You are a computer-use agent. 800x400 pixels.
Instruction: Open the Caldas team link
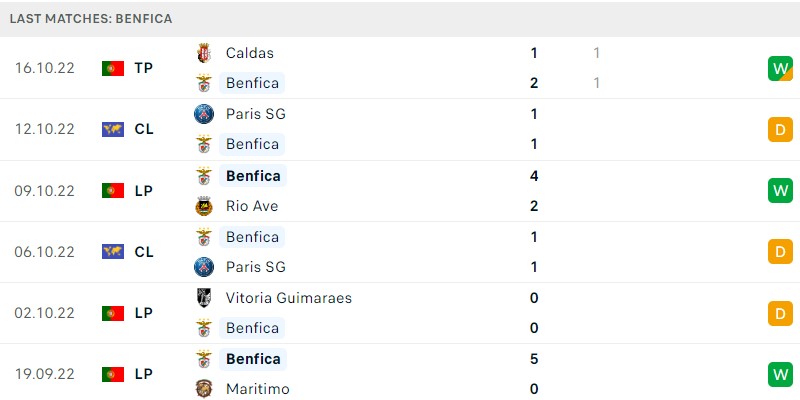249,53
